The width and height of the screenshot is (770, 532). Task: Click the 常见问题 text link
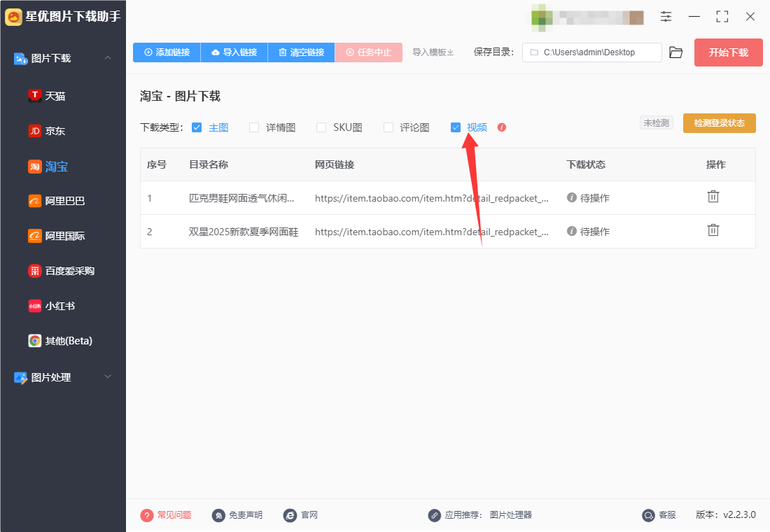coord(174,514)
